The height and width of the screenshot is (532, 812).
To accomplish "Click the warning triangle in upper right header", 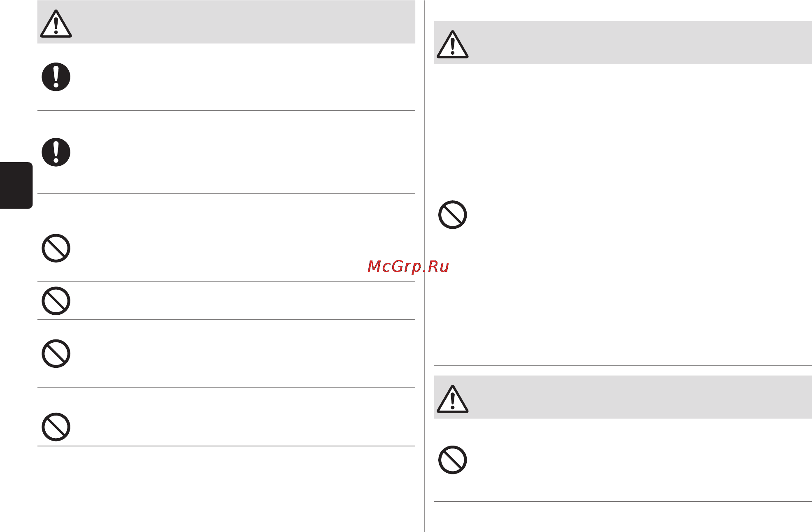I will 452,44.
